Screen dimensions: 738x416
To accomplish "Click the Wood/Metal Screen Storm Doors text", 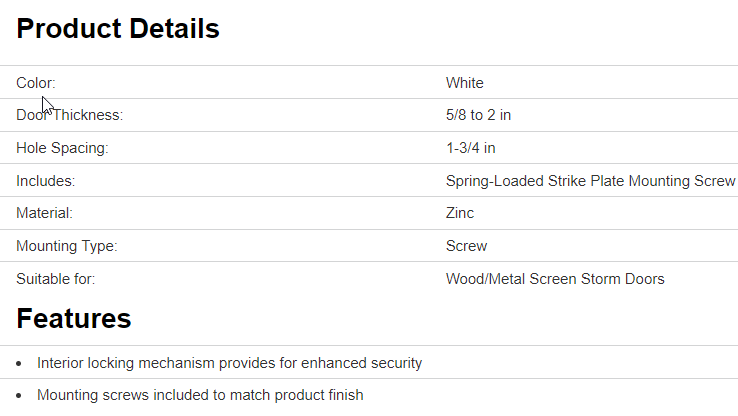I will coord(555,279).
